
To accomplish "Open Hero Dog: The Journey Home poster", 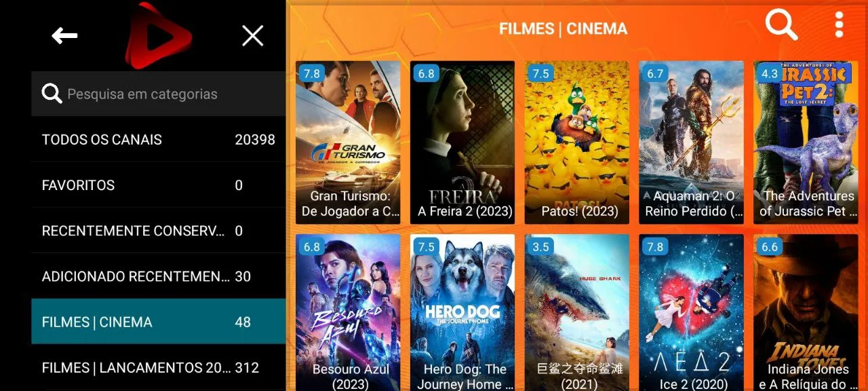I will pyautogui.click(x=462, y=312).
